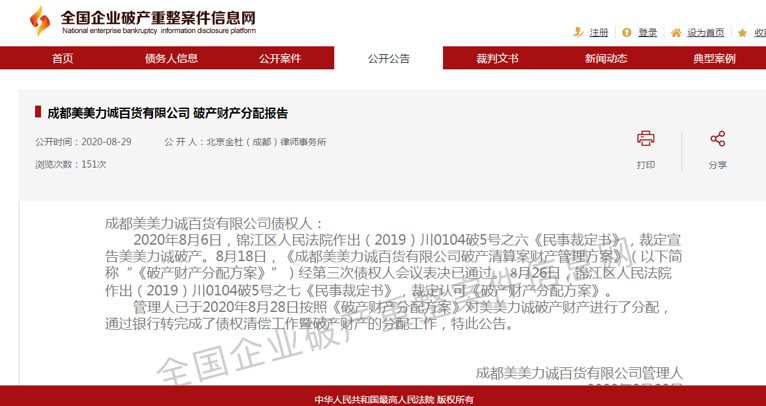This screenshot has height=406, width=766.
Task: Open the 首页 navigation tab
Action: tap(63, 59)
